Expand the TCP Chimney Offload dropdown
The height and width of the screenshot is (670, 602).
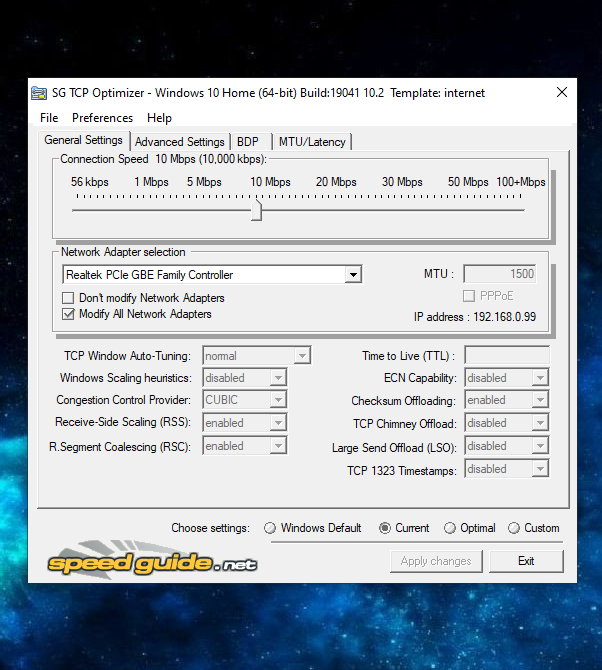point(540,423)
